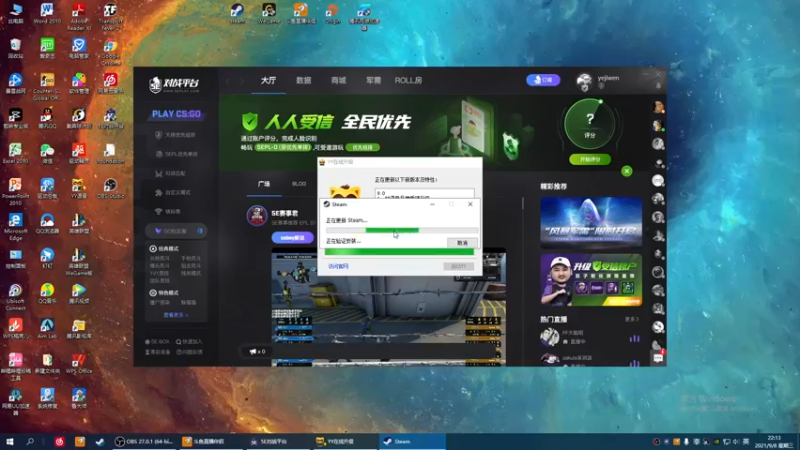Switch to 数据 tab
Viewport: 800px width, 450px height.
tap(304, 81)
